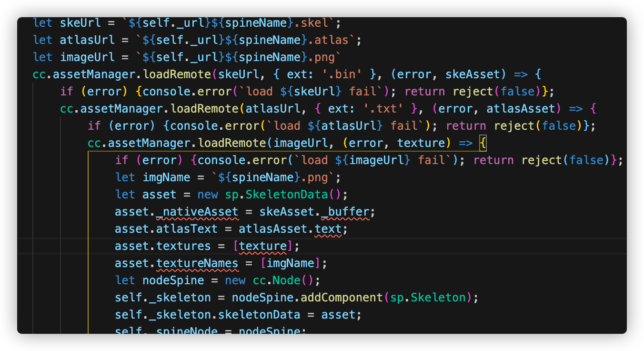Click the underlined _nativeAsset property
Viewport: 644px width, 351px height.
click(x=197, y=212)
